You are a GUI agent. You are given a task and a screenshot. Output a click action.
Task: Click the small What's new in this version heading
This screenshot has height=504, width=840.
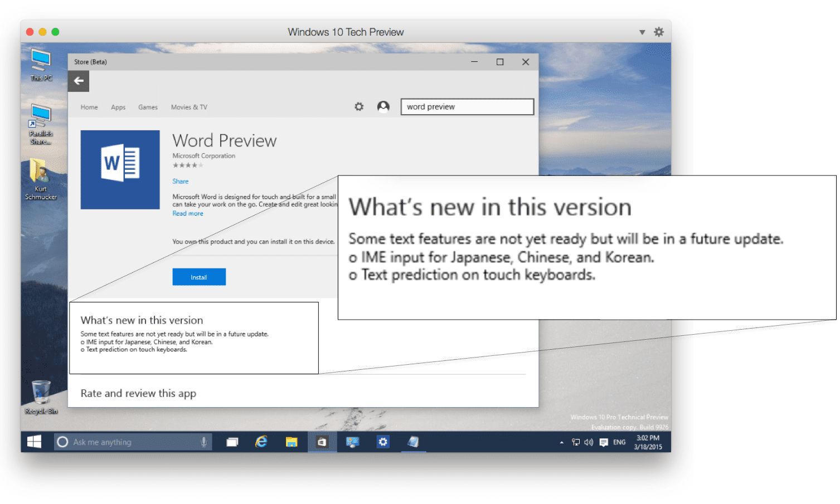[142, 320]
